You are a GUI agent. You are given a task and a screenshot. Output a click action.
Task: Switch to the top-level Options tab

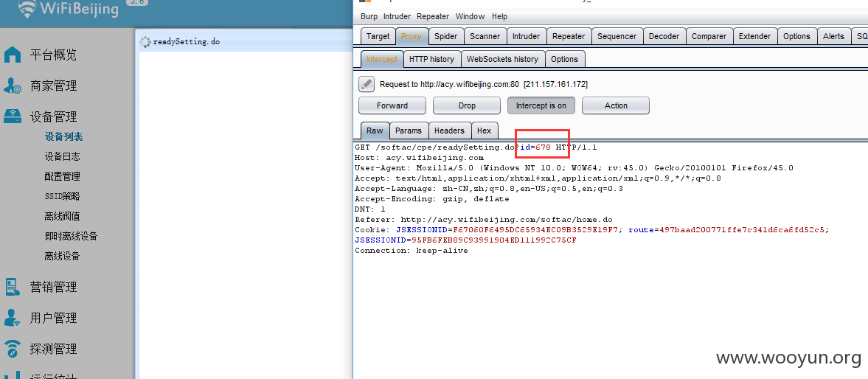[796, 37]
